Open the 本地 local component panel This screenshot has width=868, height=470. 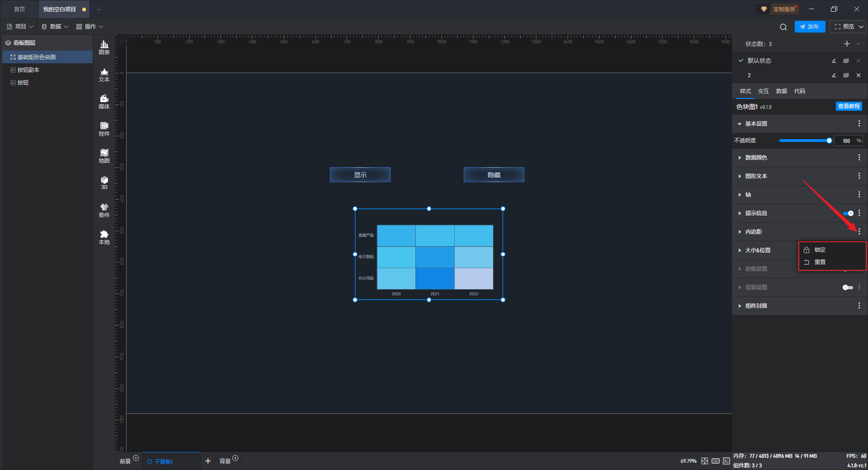tap(104, 237)
